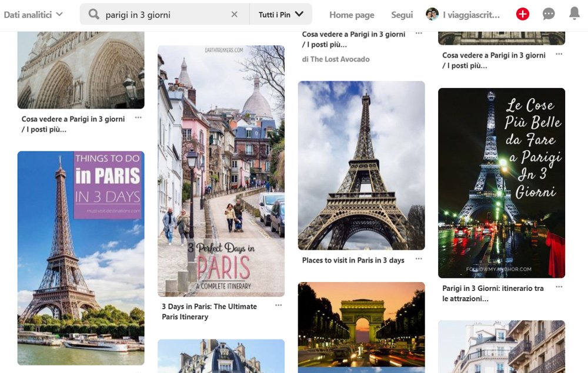Open Paris dome rooftop pin image

(x=221, y=356)
